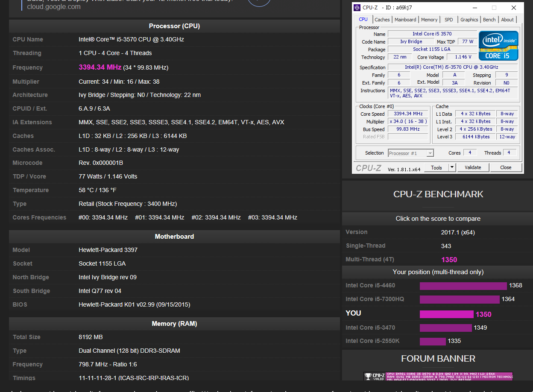Click the Intel Core i5-3470 score bar
533x392 pixels.
click(446, 328)
